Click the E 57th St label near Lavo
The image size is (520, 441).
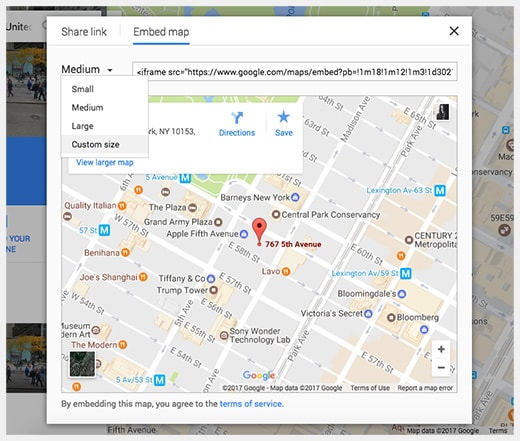click(x=235, y=283)
